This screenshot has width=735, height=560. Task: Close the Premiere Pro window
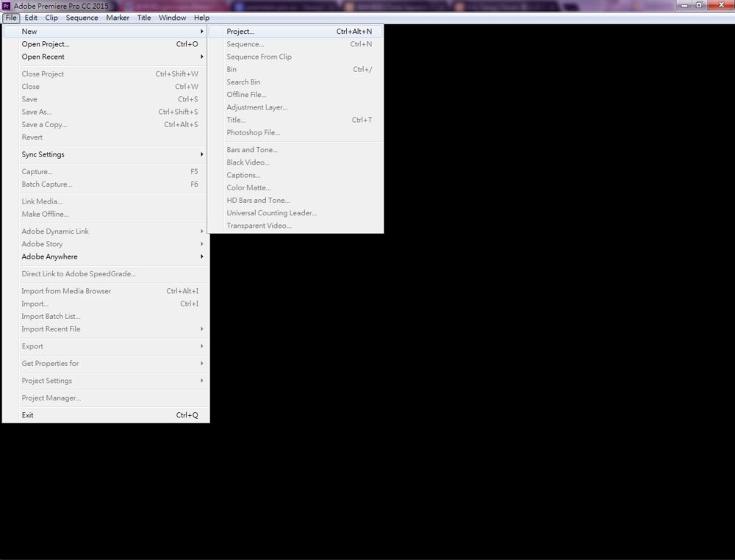[x=721, y=4]
